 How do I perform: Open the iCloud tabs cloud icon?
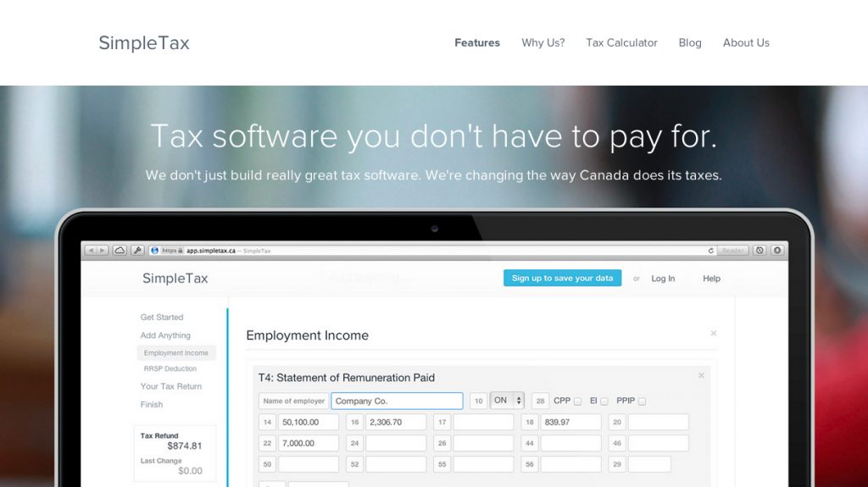click(120, 251)
